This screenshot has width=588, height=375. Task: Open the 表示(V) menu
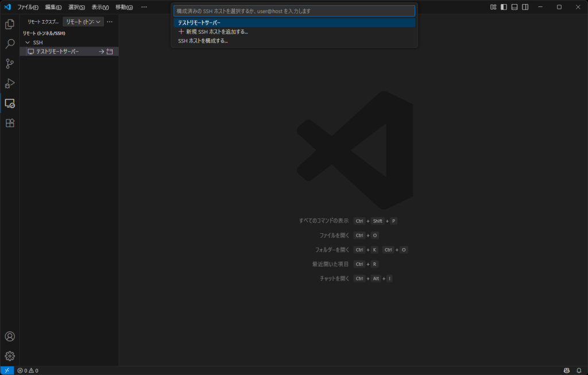(100, 7)
